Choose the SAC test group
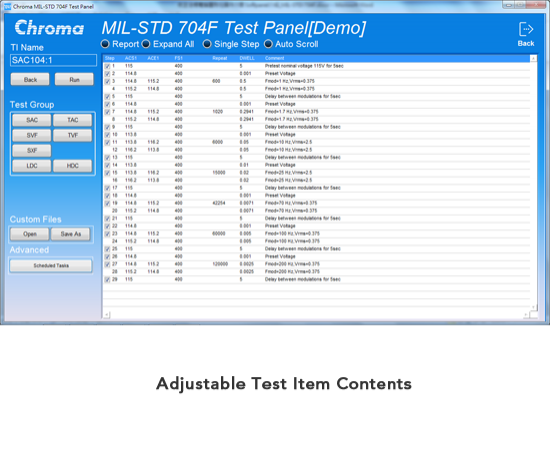Viewport: 550px width, 449px height. 32,120
